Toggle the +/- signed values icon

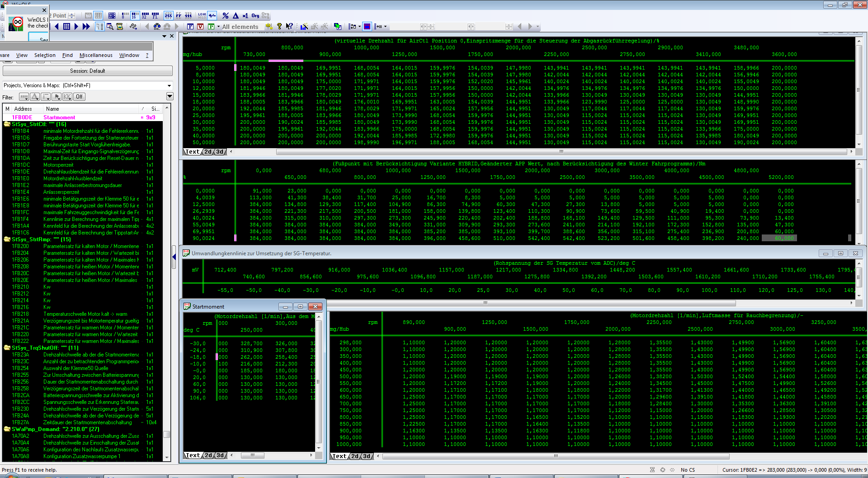(212, 15)
